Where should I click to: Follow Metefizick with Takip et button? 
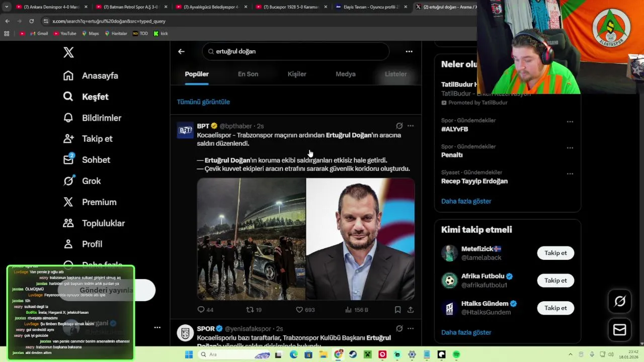(x=555, y=253)
